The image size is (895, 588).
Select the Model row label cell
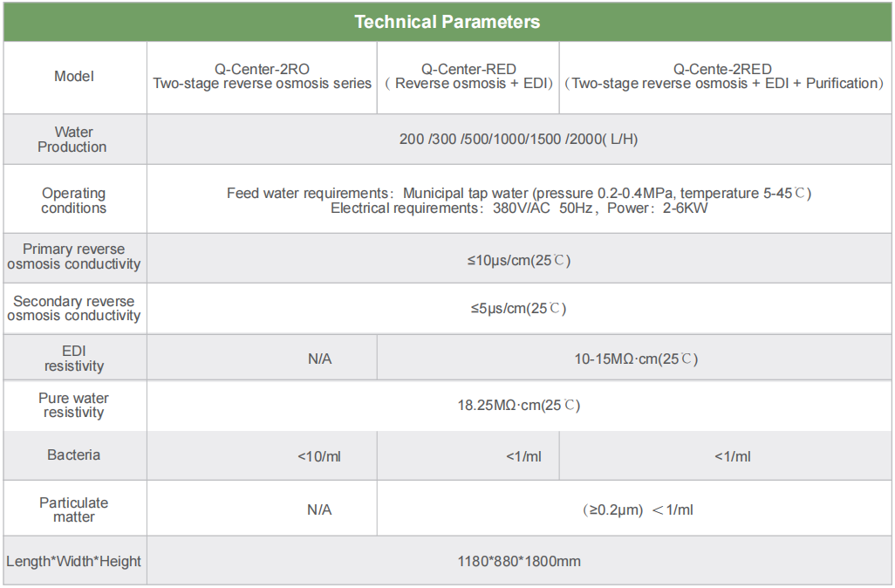pos(74,77)
